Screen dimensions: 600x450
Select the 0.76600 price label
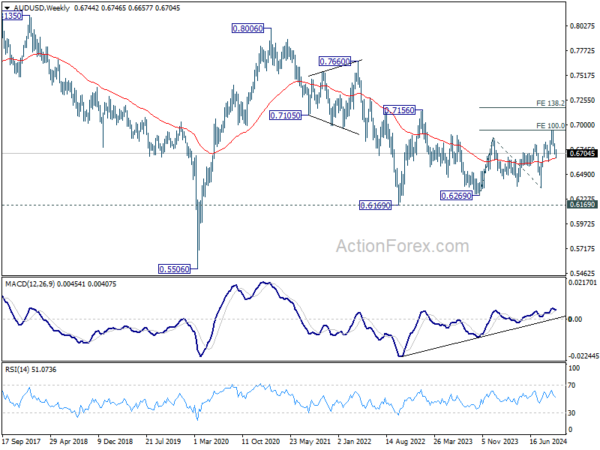[334, 61]
